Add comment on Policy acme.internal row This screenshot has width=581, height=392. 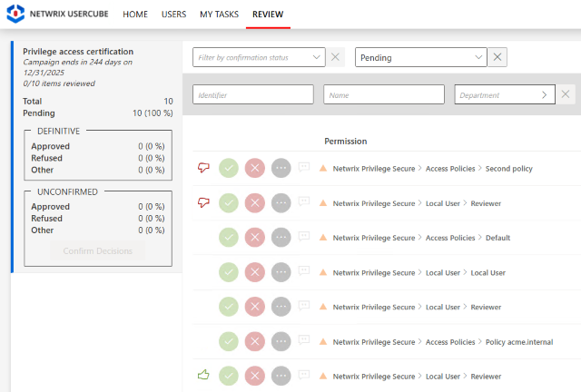click(x=304, y=339)
